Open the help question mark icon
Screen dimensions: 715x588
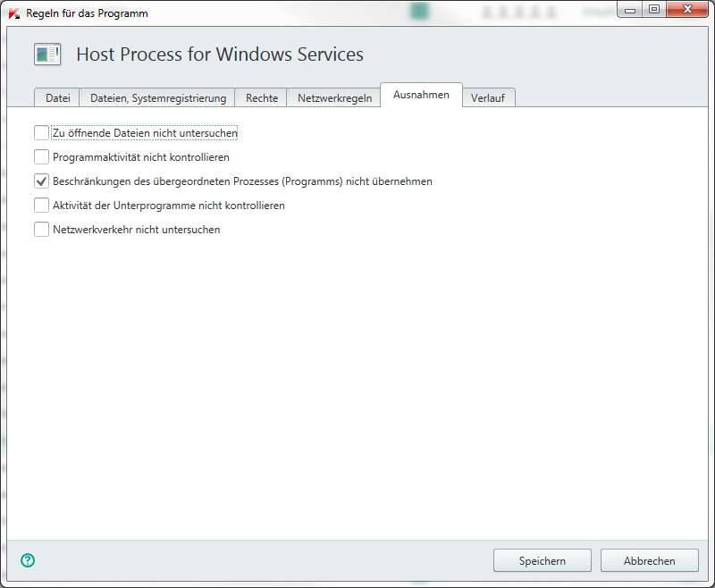coord(28,560)
